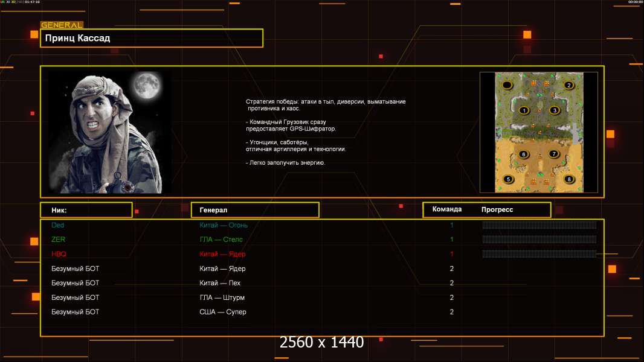Viewport: 644px width, 362px height.
Task: Click ZER's loading progress bar
Action: click(x=539, y=240)
